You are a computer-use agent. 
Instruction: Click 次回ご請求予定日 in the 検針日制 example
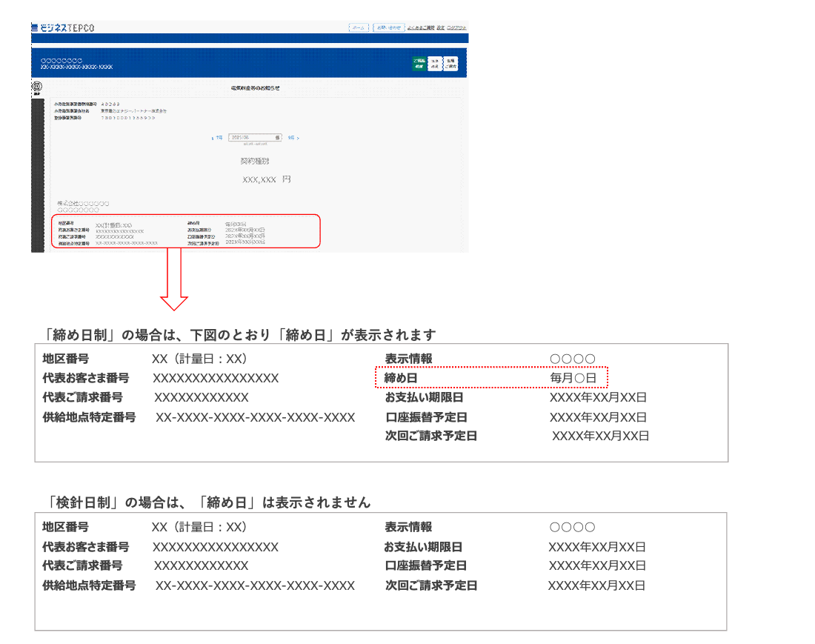tap(431, 585)
